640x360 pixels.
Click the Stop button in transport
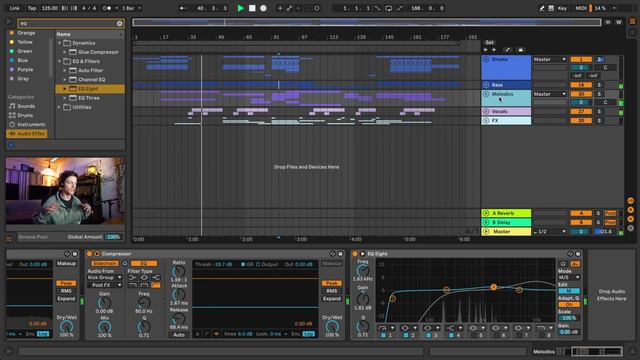[x=252, y=8]
